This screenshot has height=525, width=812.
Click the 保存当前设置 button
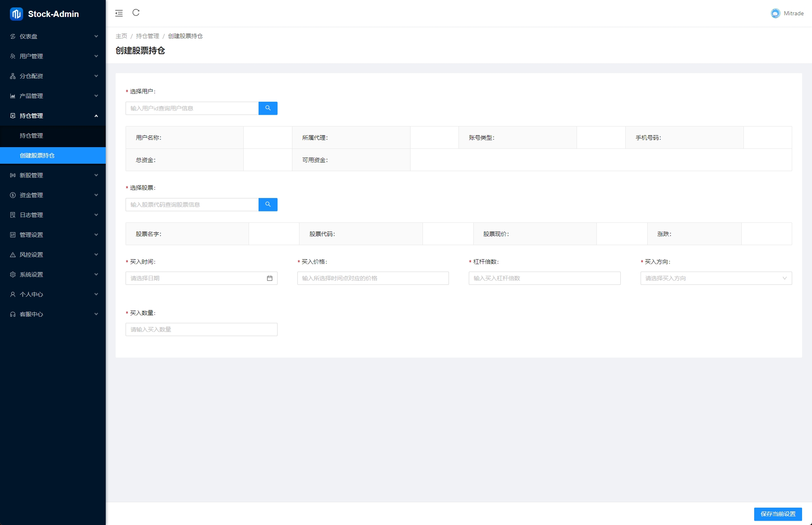pyautogui.click(x=778, y=514)
